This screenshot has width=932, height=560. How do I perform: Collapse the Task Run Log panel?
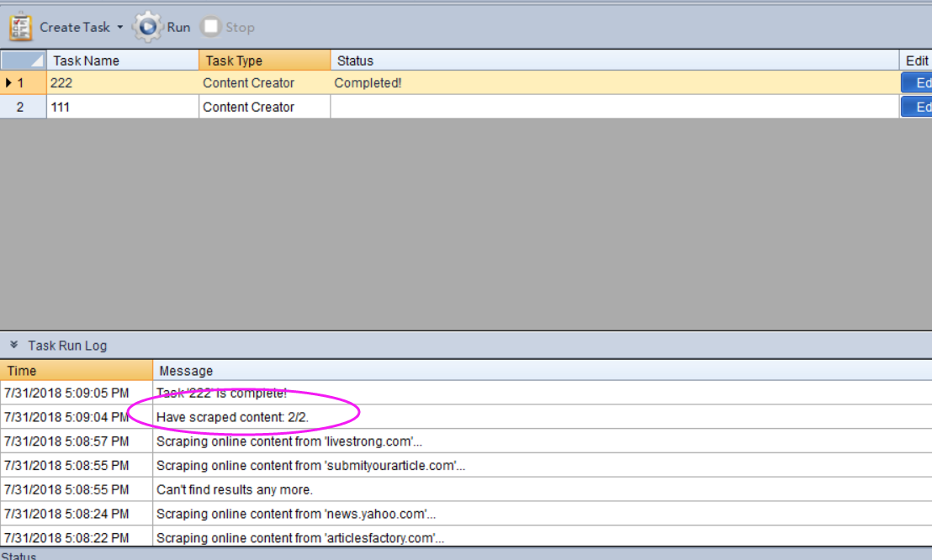(x=14, y=345)
